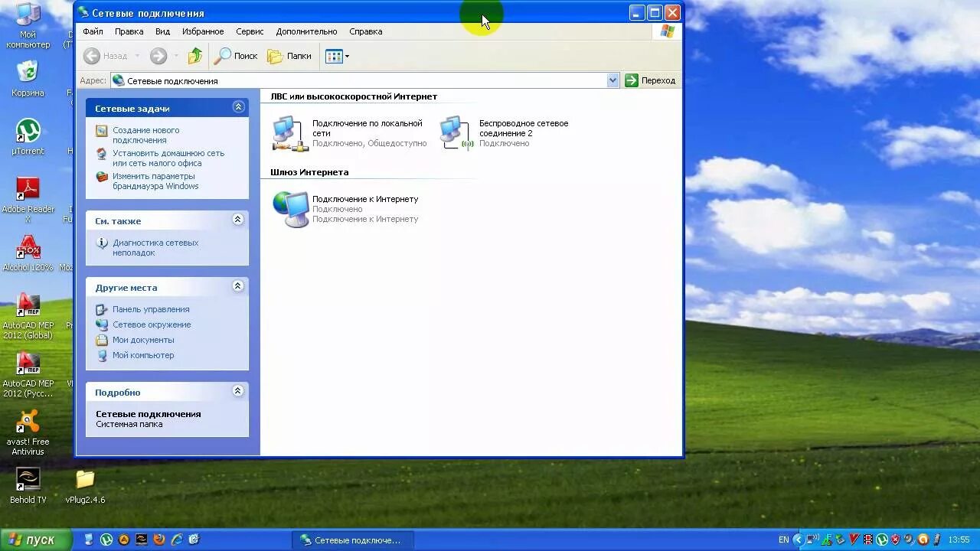980x551 pixels.
Task: Open the Tools (Сервис) menu
Action: click(250, 31)
